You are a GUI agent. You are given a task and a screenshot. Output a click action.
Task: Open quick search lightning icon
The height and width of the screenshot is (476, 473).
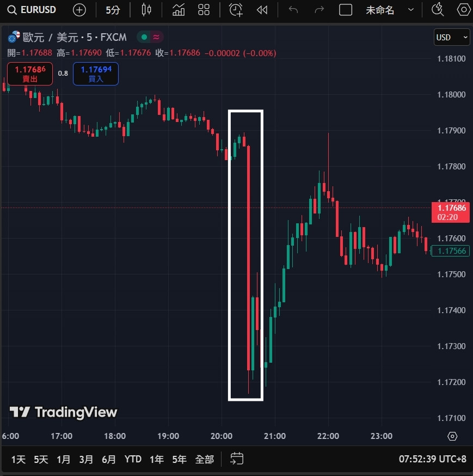438,10
